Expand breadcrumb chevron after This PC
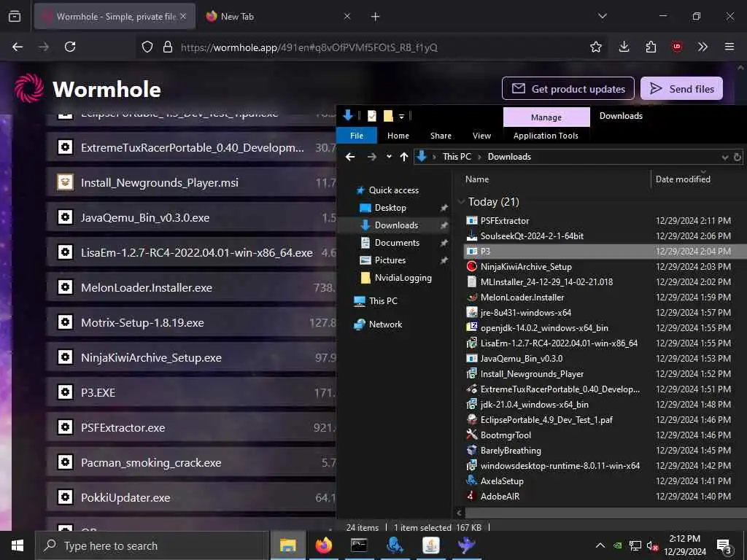The image size is (747, 560). [479, 157]
